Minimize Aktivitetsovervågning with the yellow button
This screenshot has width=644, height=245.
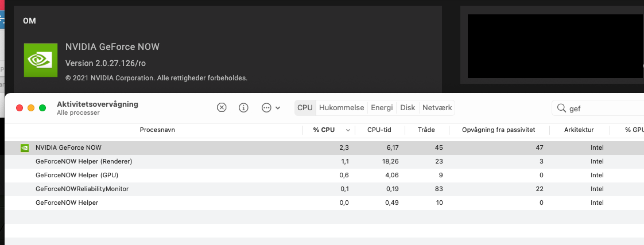pyautogui.click(x=31, y=108)
